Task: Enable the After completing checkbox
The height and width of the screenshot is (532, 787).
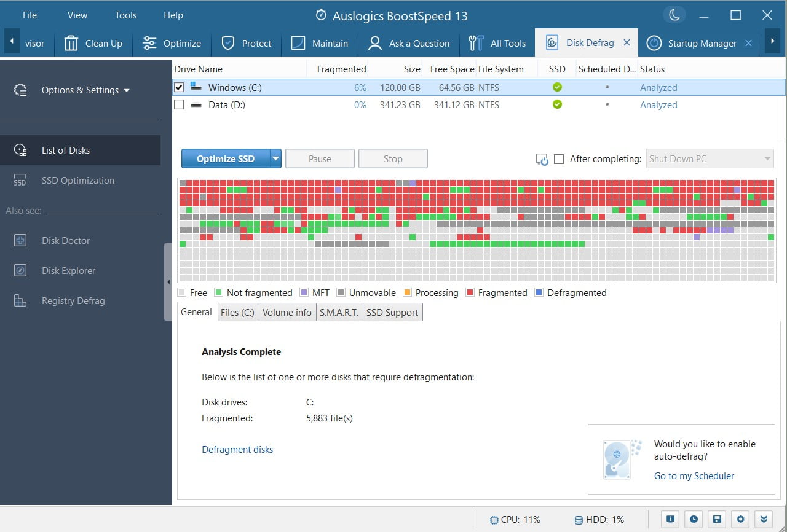Action: click(x=559, y=159)
